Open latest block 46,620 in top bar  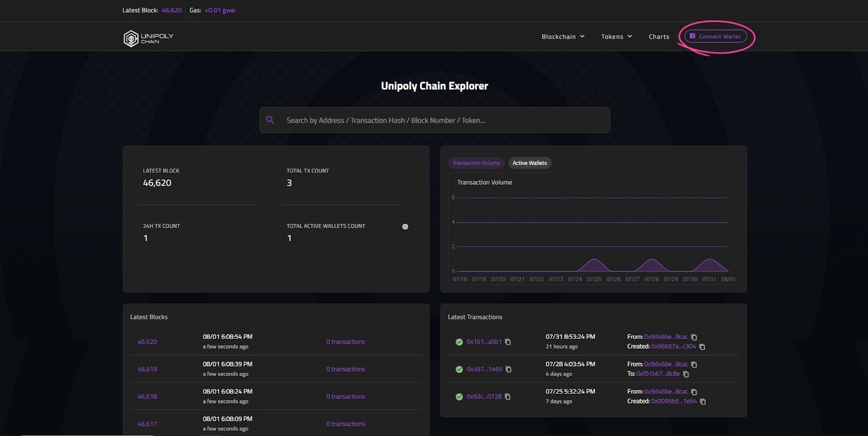tap(171, 10)
